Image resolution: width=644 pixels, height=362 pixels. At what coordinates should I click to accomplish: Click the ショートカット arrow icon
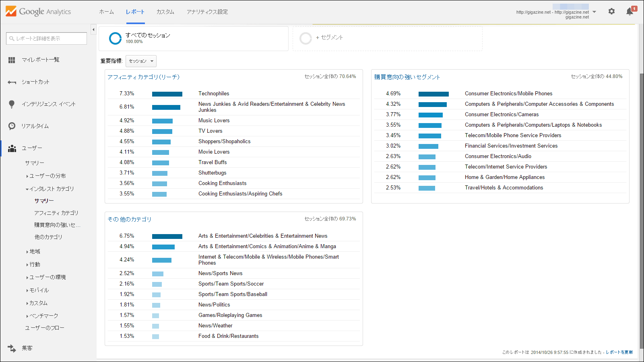[x=12, y=82]
